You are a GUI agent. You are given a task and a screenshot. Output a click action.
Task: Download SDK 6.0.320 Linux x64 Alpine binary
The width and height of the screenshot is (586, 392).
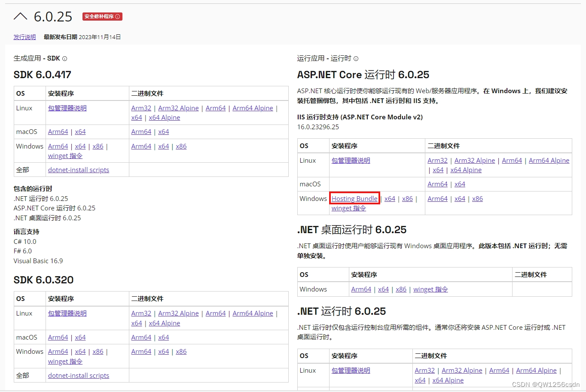click(165, 323)
